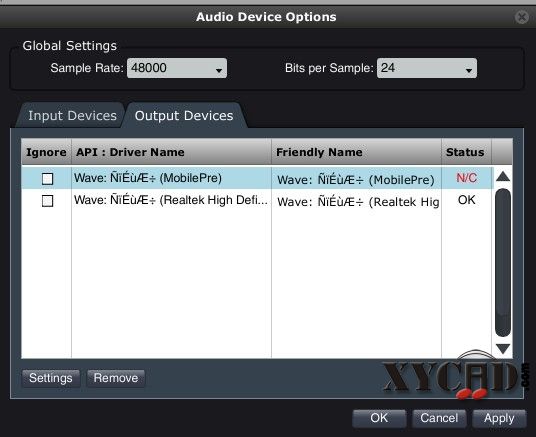Close the Audio Device Options dialog
Image resolution: width=536 pixels, height=437 pixels.
[522, 17]
